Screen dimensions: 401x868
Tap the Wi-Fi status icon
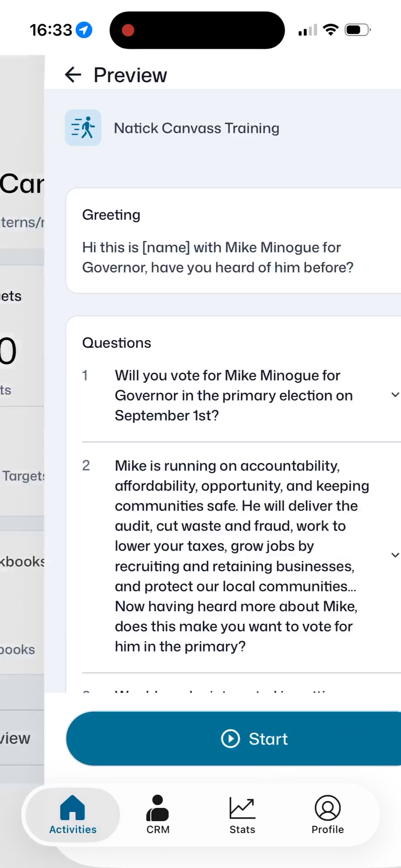(331, 30)
